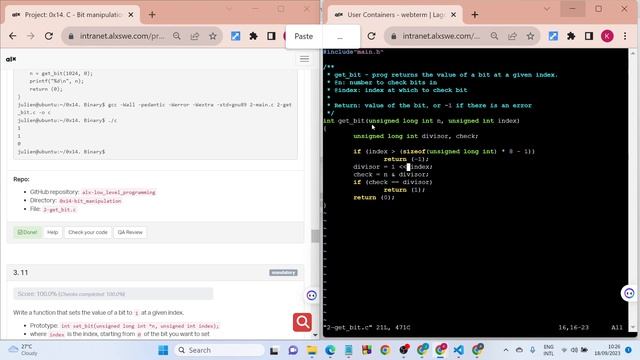Click the taskbar Search box
The image size is (640, 360).
220,350
